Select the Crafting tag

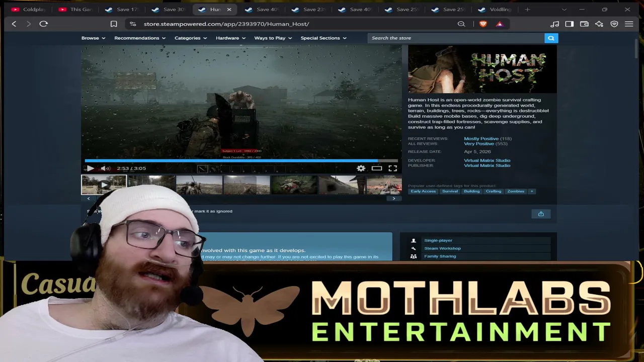pyautogui.click(x=494, y=191)
